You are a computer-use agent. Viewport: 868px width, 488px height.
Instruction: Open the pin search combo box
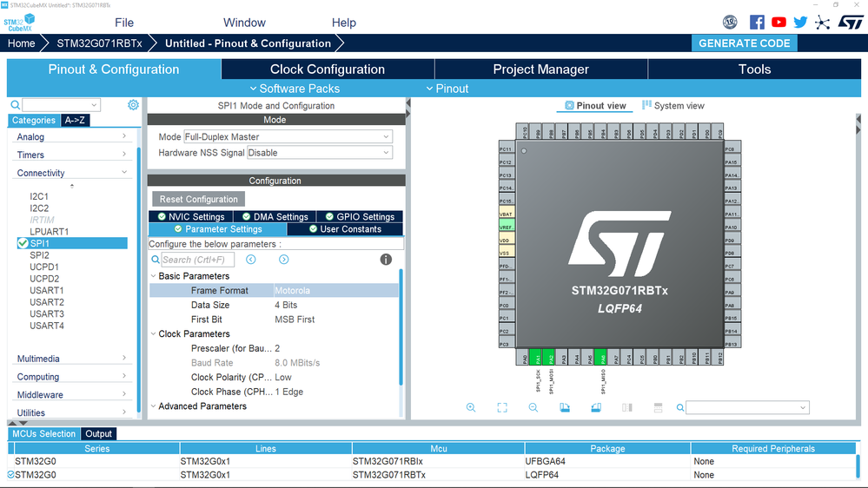747,408
